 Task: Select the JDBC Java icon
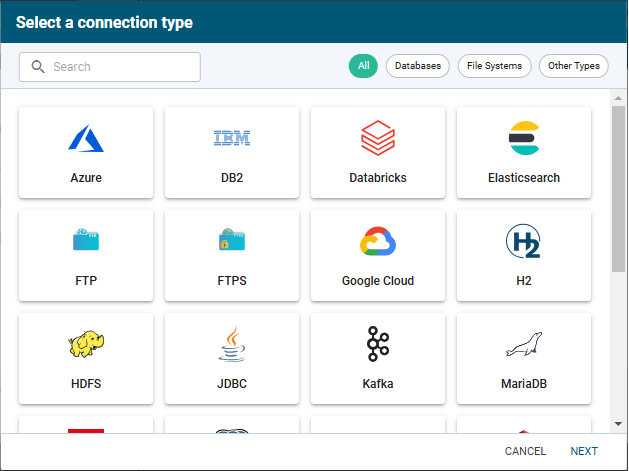coord(232,344)
